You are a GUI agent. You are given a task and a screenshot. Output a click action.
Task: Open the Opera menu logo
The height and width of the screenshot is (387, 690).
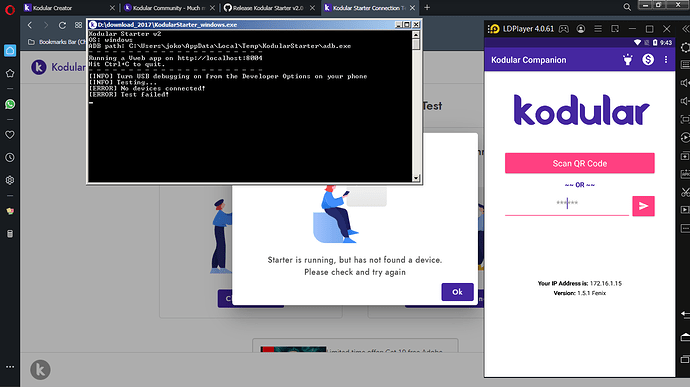[x=10, y=9]
